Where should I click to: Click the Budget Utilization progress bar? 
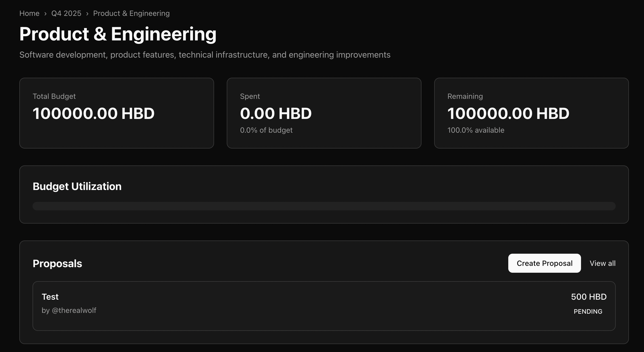pyautogui.click(x=324, y=206)
